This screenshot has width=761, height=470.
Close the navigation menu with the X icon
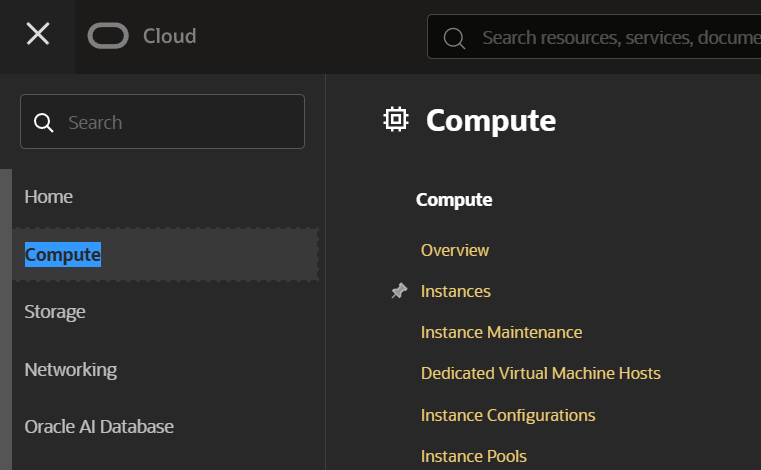(x=38, y=34)
